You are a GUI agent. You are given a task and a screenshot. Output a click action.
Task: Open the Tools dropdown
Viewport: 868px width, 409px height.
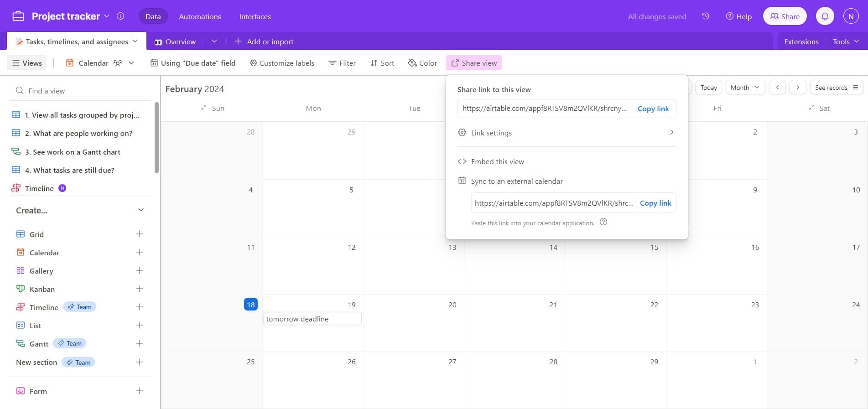point(846,41)
